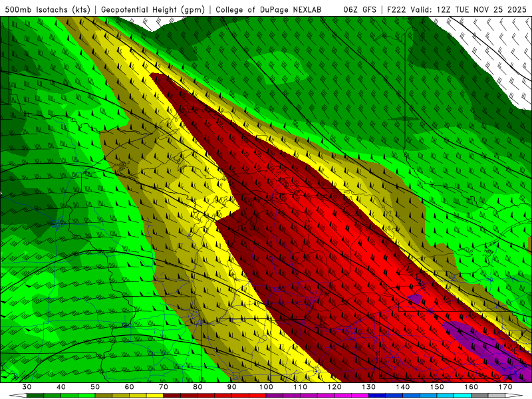Click the 100 knot legend label
The height and width of the screenshot is (399, 532).
(x=266, y=387)
